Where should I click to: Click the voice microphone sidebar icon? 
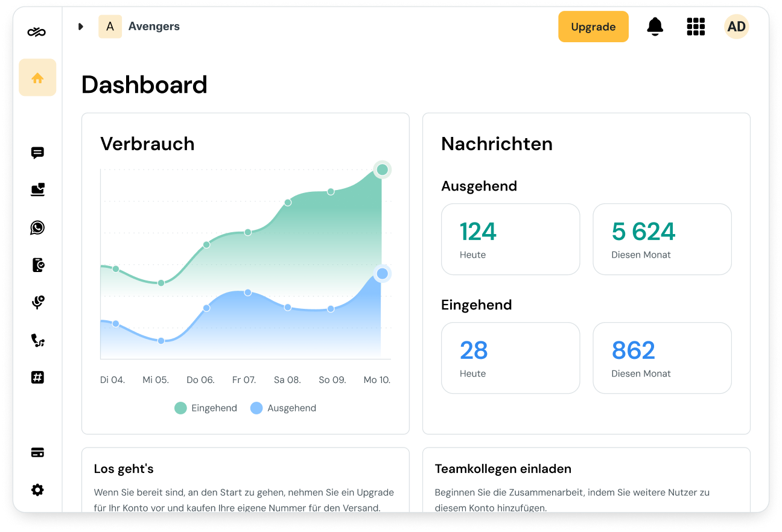37,302
